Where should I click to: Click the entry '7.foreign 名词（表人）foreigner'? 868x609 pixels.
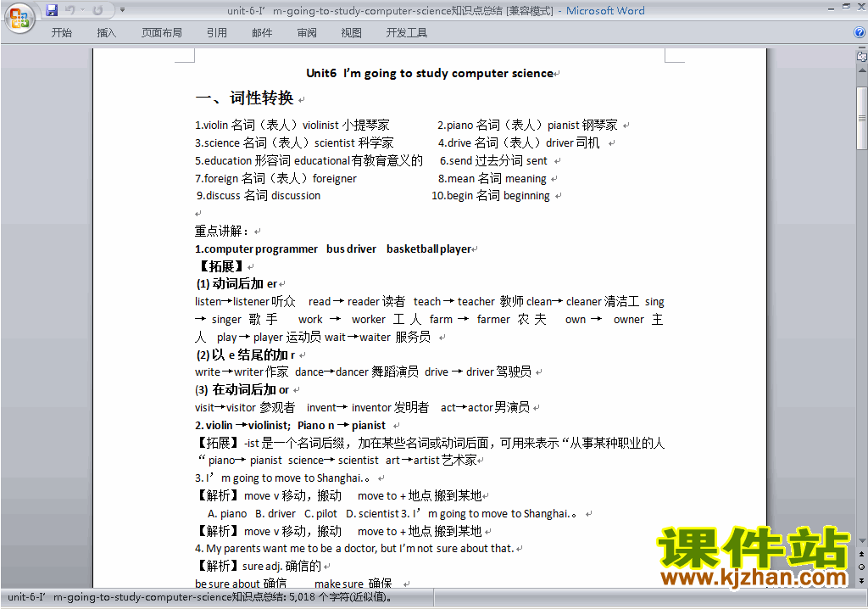pyautogui.click(x=275, y=178)
